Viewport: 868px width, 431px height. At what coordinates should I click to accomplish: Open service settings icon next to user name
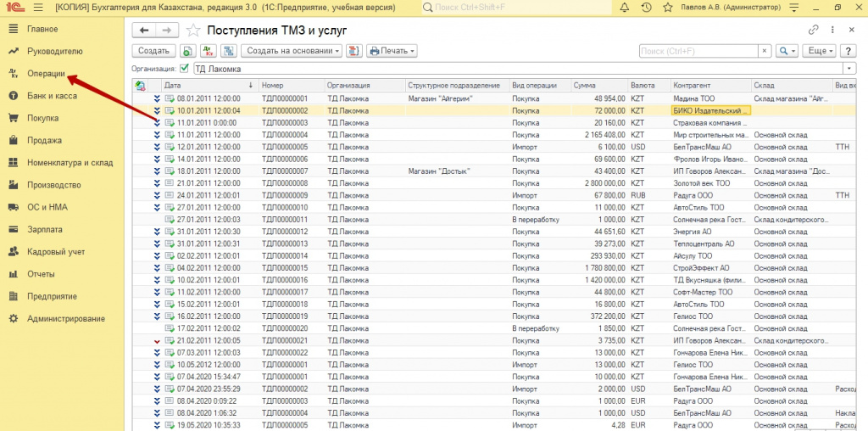pyautogui.click(x=795, y=8)
